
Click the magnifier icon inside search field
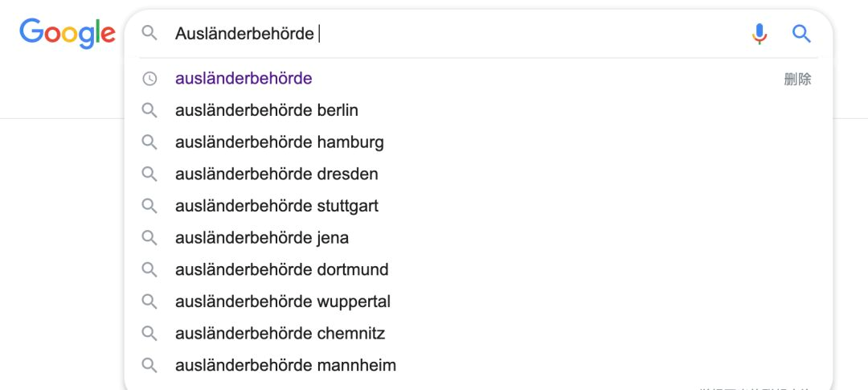(x=149, y=33)
